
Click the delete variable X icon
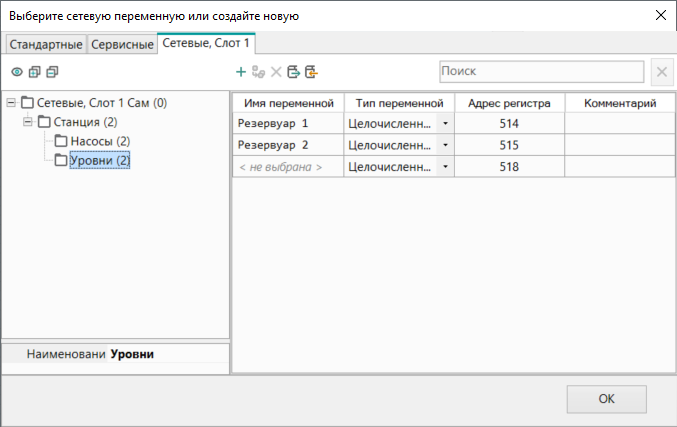tap(276, 72)
